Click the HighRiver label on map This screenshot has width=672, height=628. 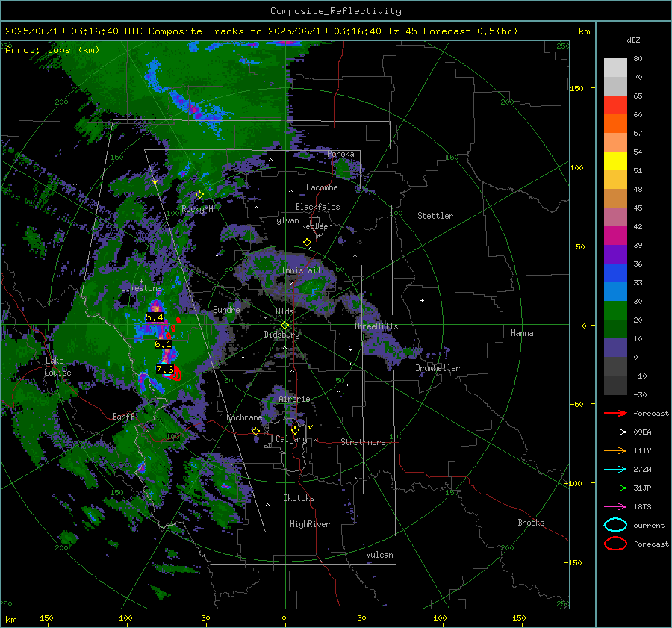pos(310,524)
